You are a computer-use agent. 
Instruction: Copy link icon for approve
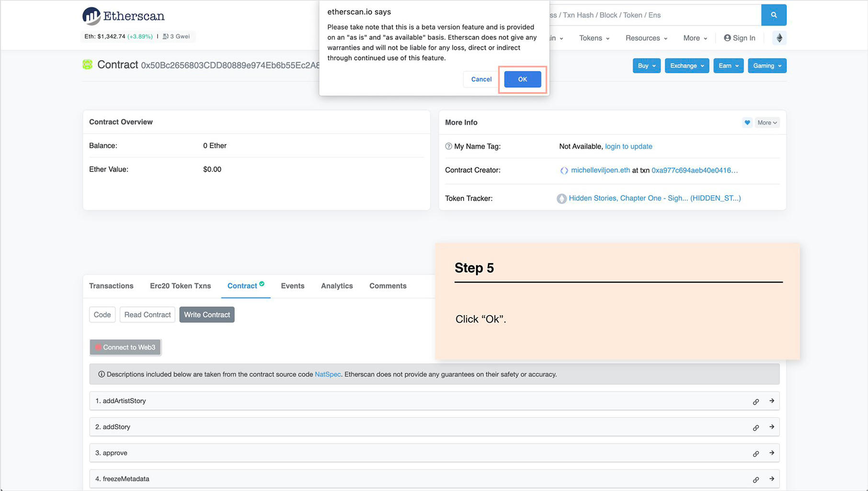(756, 453)
